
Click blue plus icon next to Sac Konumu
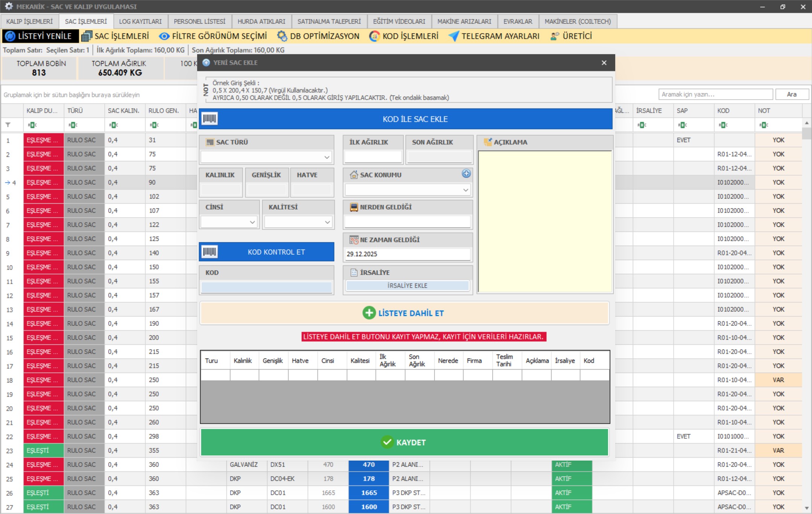pos(466,173)
